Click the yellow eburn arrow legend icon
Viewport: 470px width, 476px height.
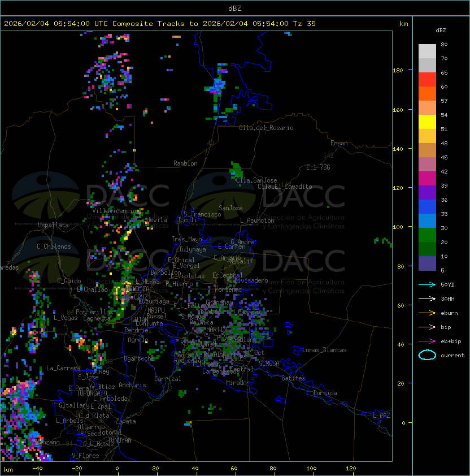click(427, 313)
